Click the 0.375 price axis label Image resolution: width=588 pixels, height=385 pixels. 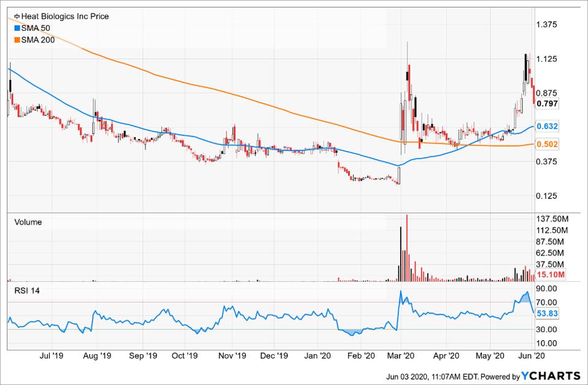point(547,161)
